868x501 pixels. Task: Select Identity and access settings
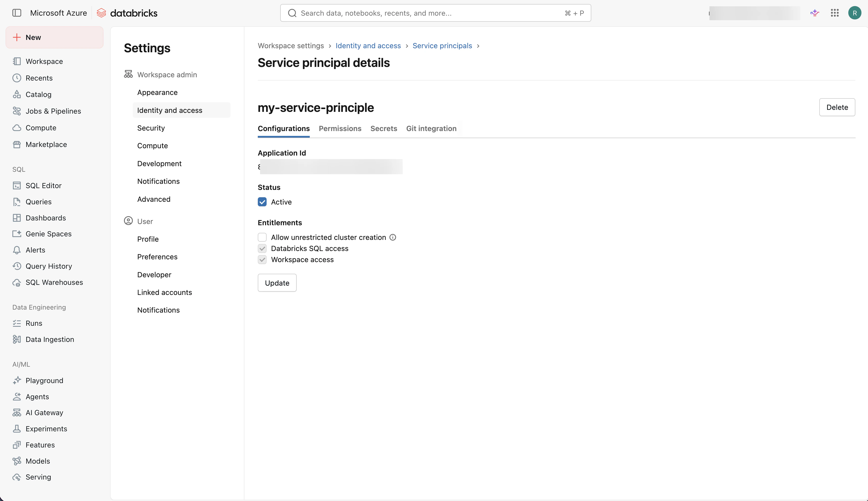click(x=181, y=110)
